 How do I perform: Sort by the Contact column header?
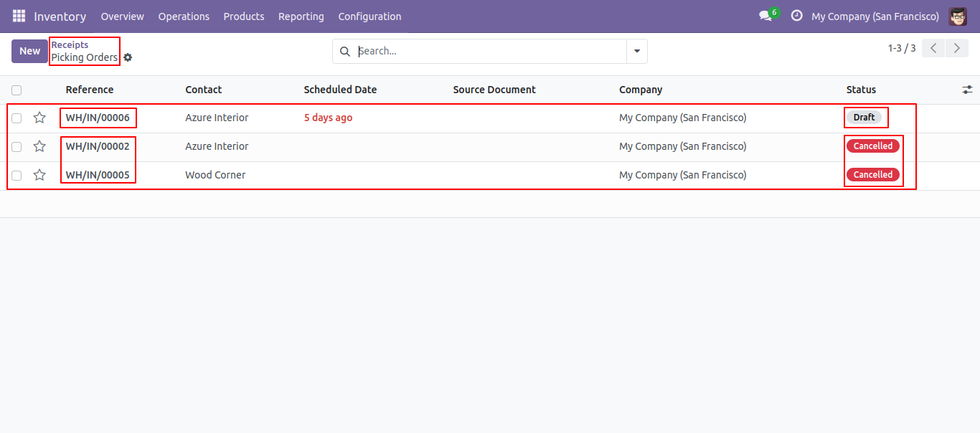(x=204, y=90)
